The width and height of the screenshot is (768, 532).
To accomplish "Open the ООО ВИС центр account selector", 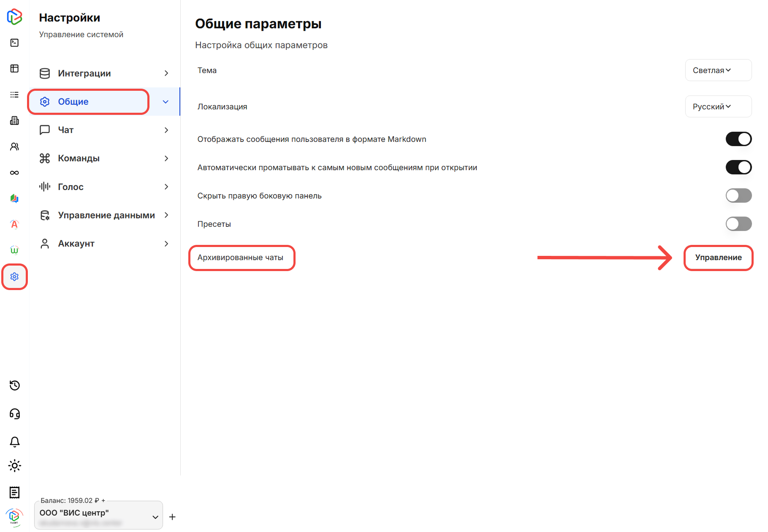I will coord(98,515).
